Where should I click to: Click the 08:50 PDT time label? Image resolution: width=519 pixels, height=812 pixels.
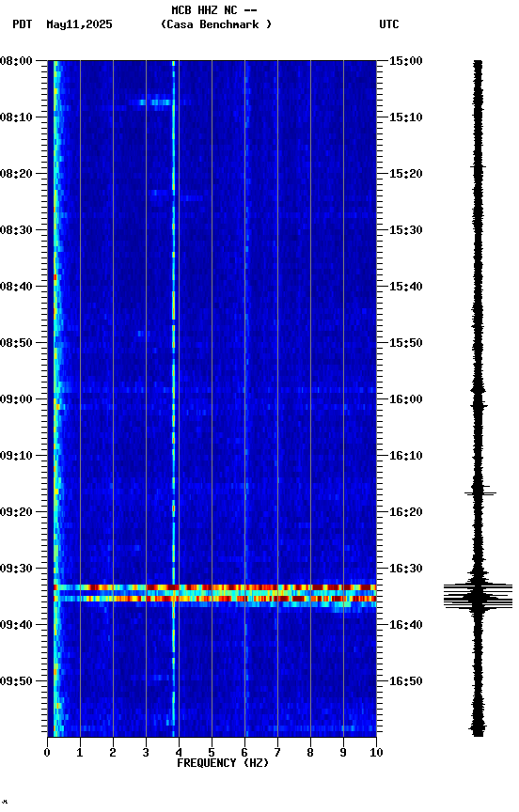[x=16, y=343]
